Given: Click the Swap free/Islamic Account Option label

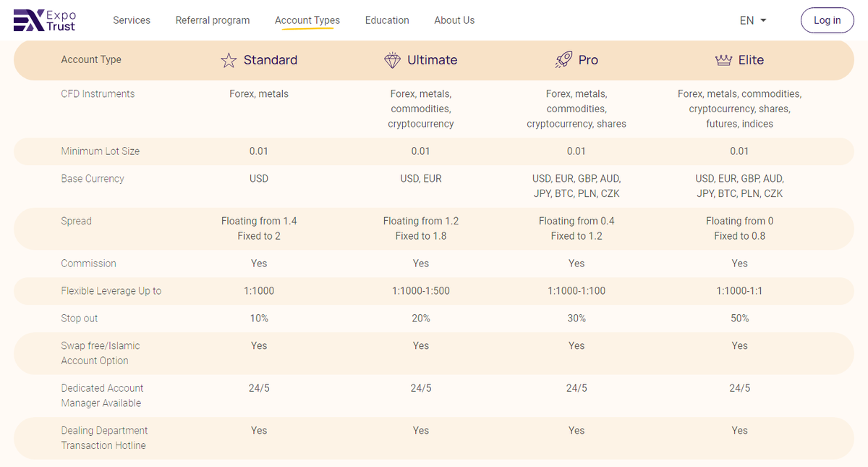Looking at the screenshot, I should tap(101, 353).
